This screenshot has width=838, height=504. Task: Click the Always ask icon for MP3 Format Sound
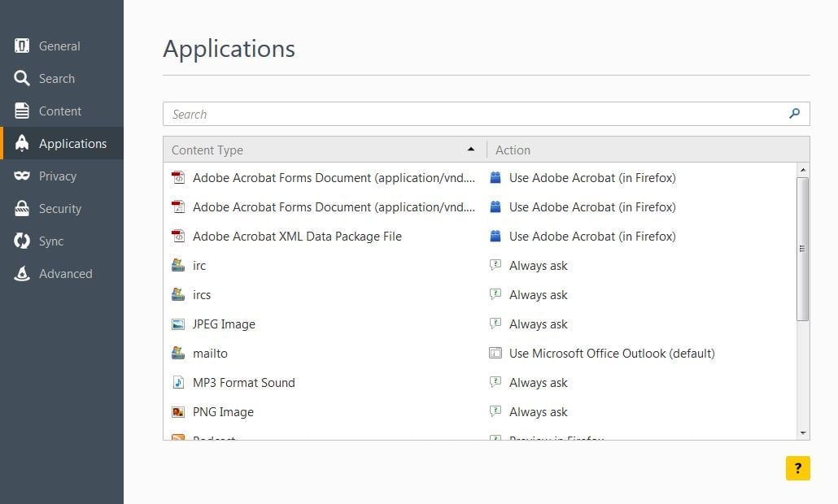pos(495,382)
